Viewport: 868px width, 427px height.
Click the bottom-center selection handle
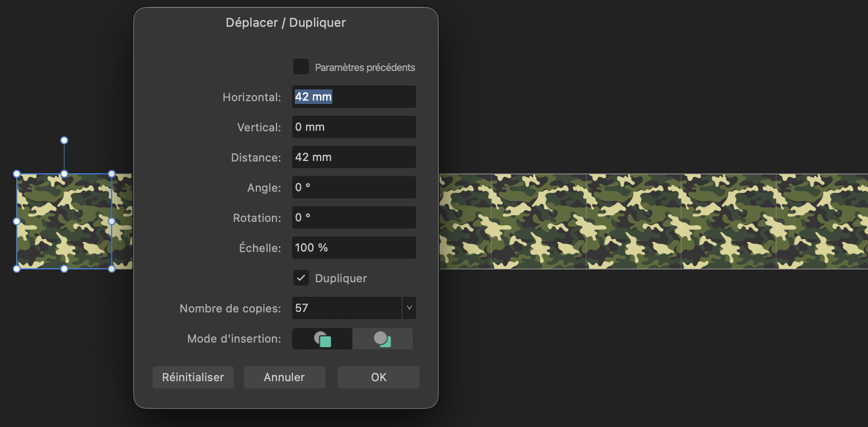(64, 269)
